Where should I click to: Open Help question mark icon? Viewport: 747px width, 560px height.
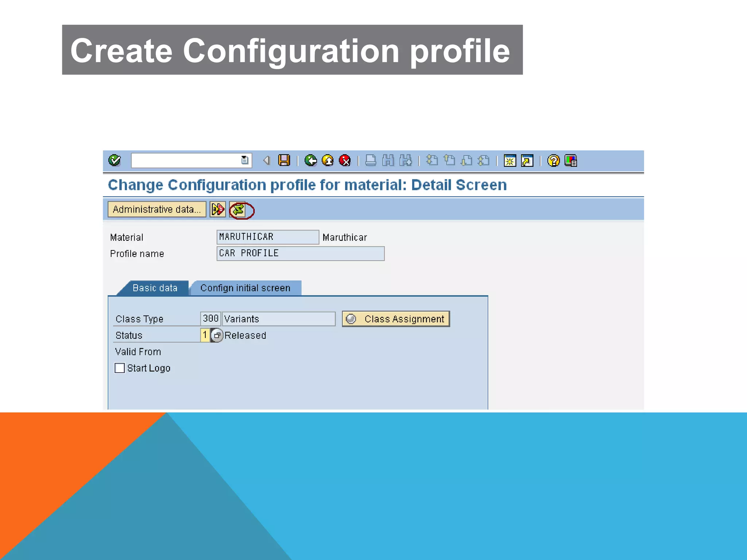click(553, 160)
